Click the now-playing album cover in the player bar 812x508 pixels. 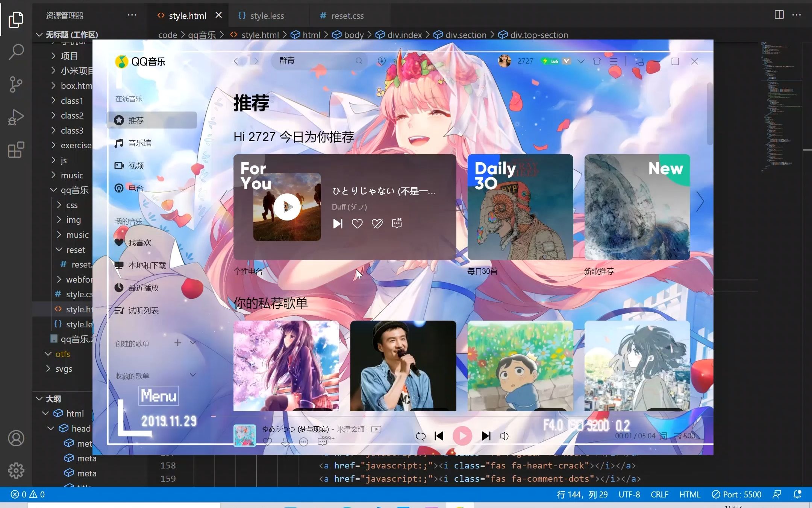coord(245,436)
